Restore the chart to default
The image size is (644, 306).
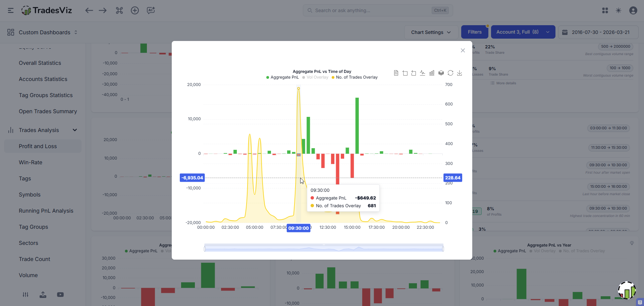[x=450, y=73]
